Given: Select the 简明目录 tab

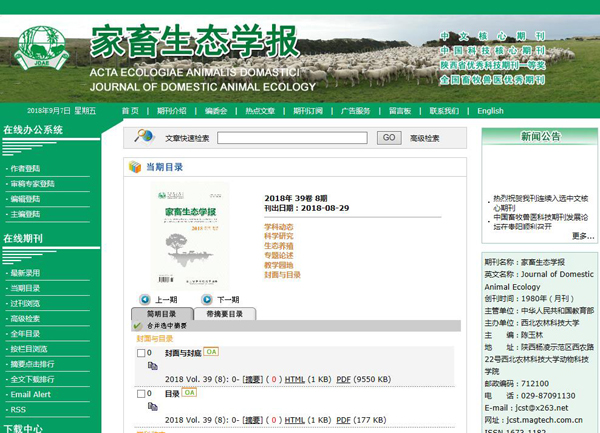Looking at the screenshot, I should pos(161,313).
